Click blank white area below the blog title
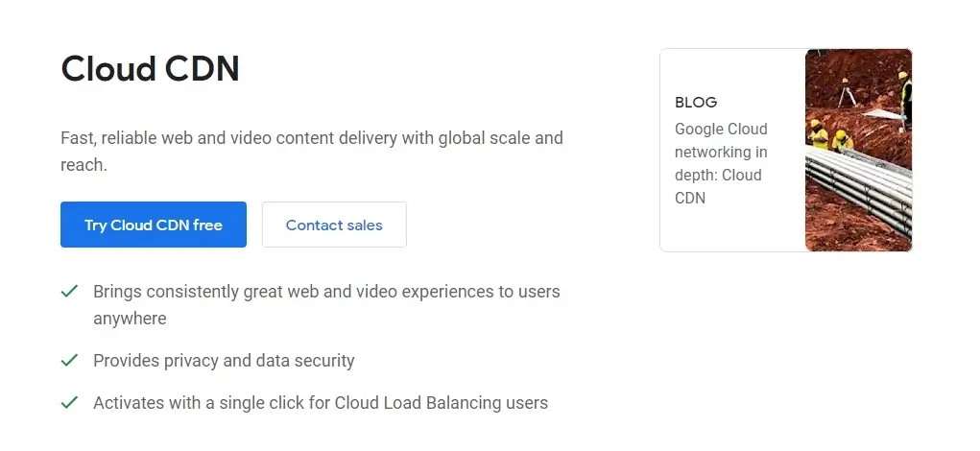Image resolution: width=980 pixels, height=451 pixels. (729, 228)
